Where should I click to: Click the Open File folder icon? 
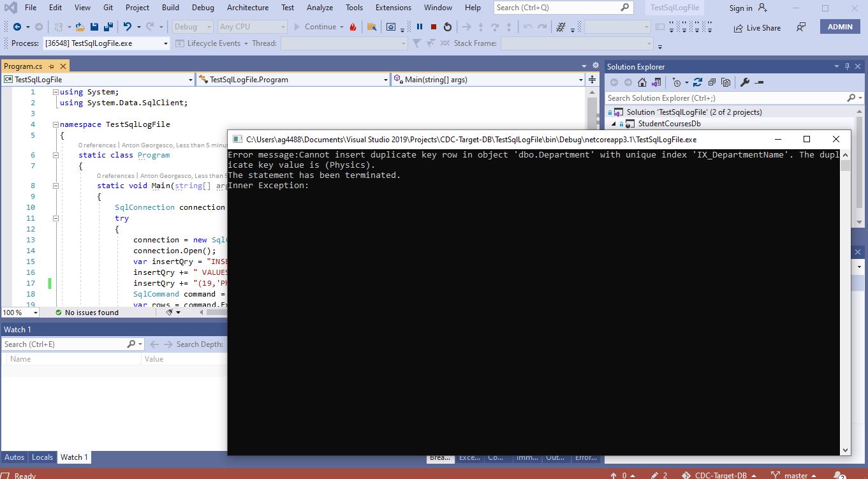tap(80, 27)
